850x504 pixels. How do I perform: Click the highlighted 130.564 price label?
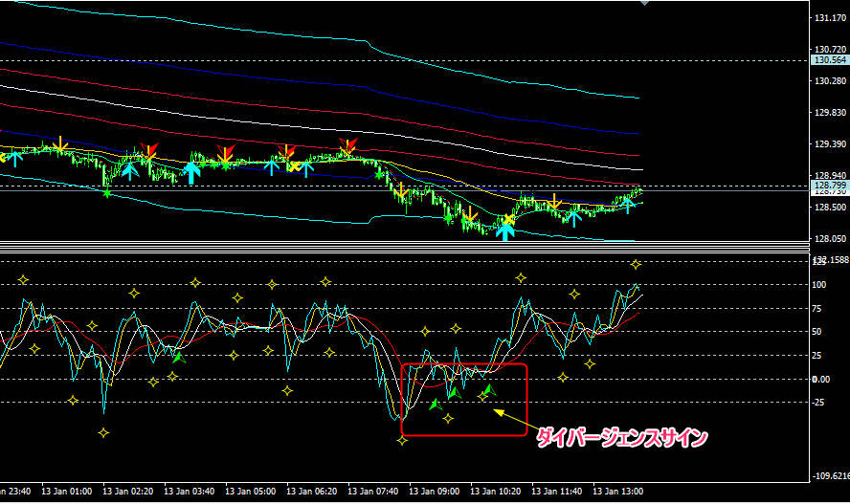click(830, 60)
